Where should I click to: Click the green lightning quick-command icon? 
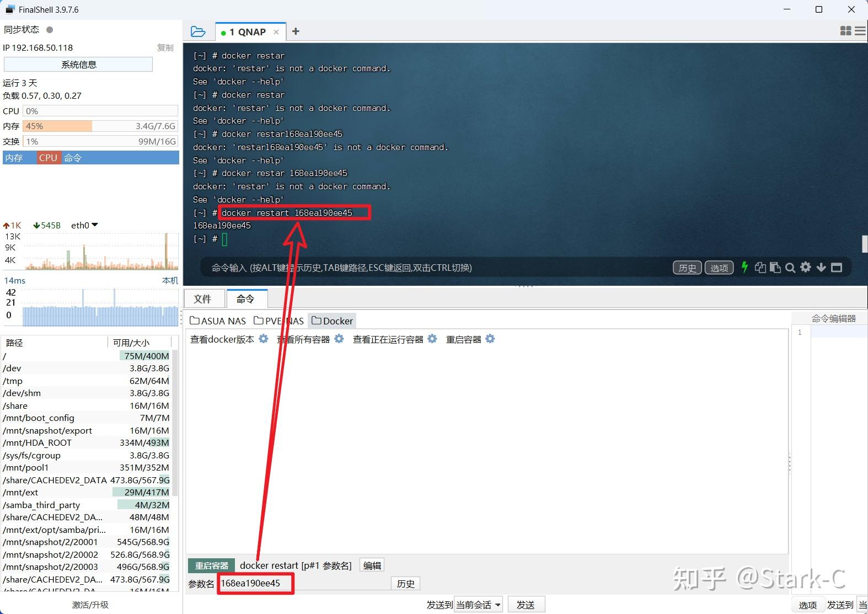744,268
